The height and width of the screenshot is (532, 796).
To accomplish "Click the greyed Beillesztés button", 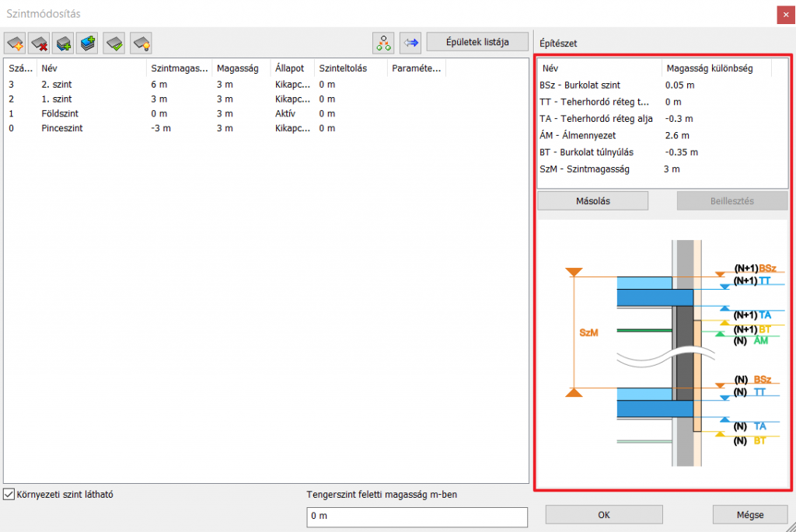I will [x=732, y=201].
